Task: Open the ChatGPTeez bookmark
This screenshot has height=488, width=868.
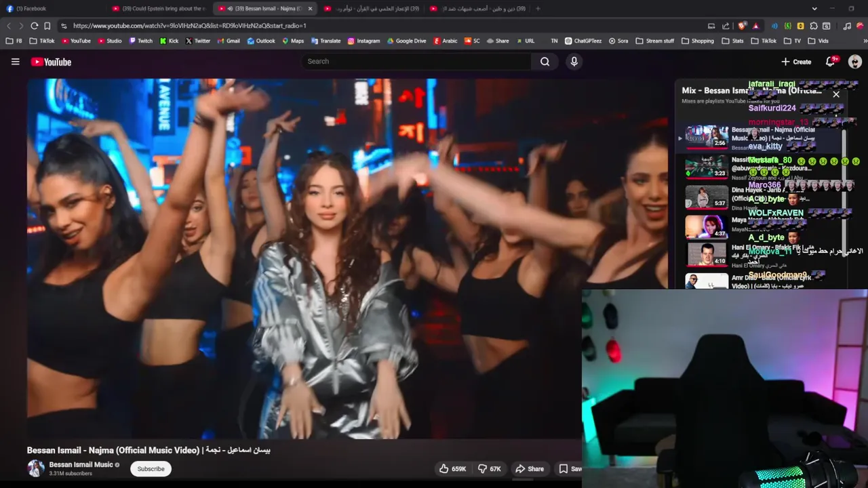Action: click(583, 41)
